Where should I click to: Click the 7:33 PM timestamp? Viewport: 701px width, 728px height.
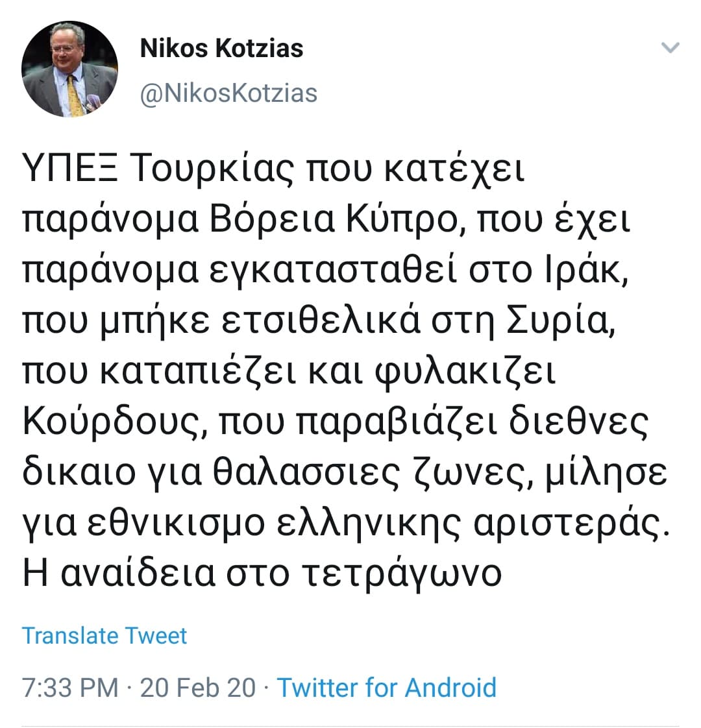click(70, 687)
